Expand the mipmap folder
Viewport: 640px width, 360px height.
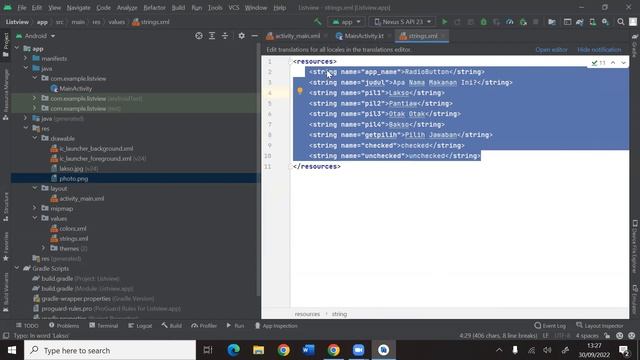pos(35,208)
